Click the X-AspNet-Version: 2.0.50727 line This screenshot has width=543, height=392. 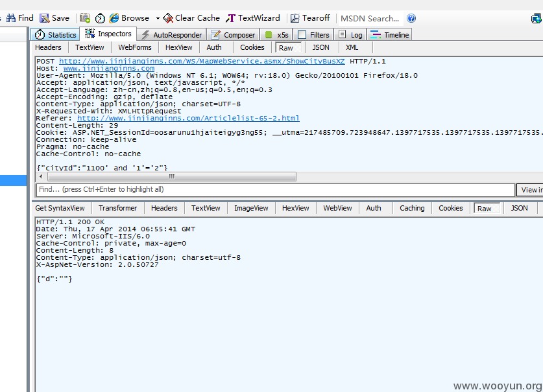pyautogui.click(x=97, y=264)
